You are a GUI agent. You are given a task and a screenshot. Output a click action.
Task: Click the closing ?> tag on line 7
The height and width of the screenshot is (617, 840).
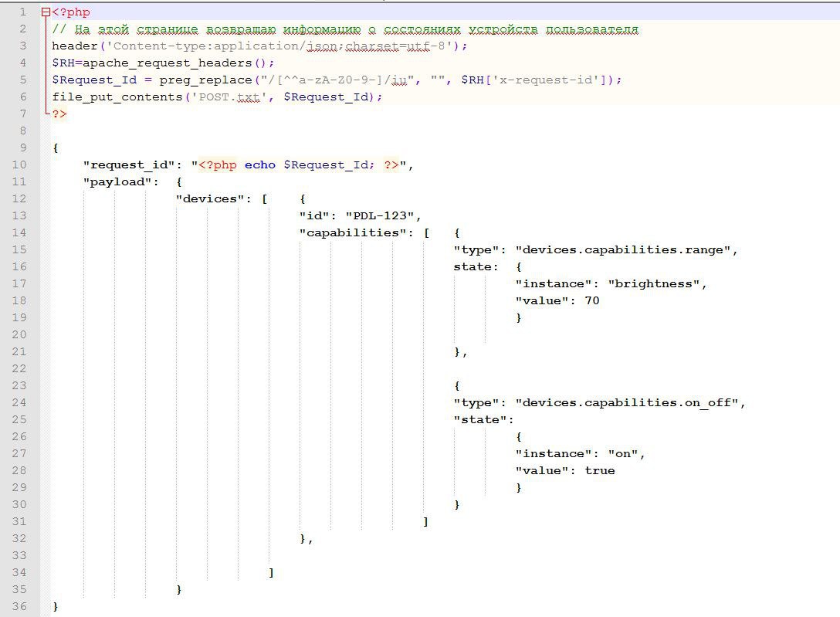point(59,114)
